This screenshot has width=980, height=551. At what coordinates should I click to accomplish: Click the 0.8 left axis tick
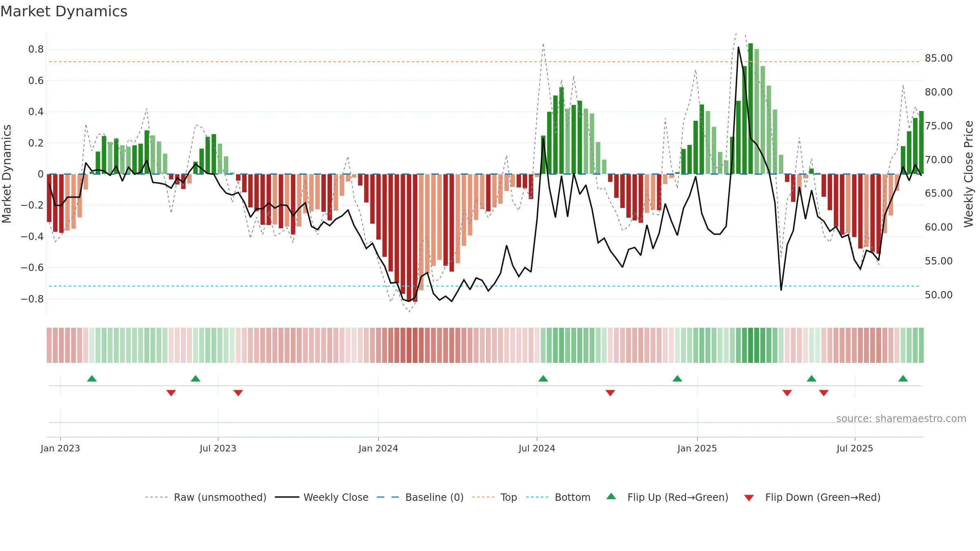(36, 49)
